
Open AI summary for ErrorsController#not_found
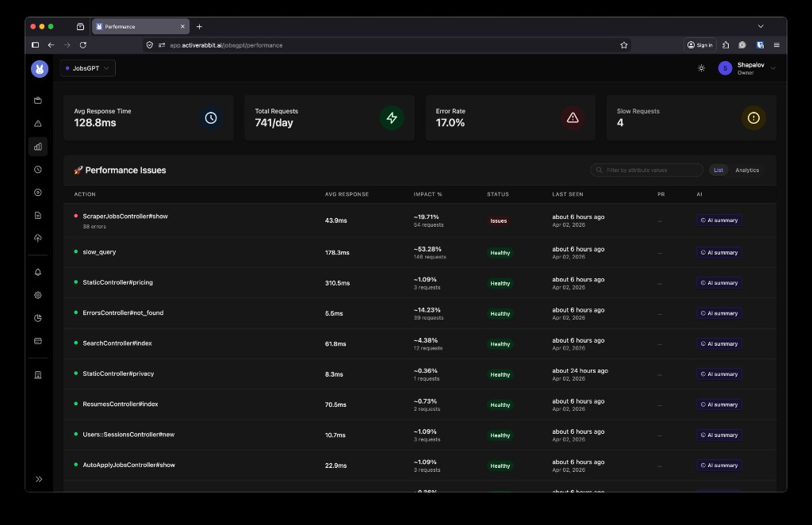pyautogui.click(x=718, y=313)
